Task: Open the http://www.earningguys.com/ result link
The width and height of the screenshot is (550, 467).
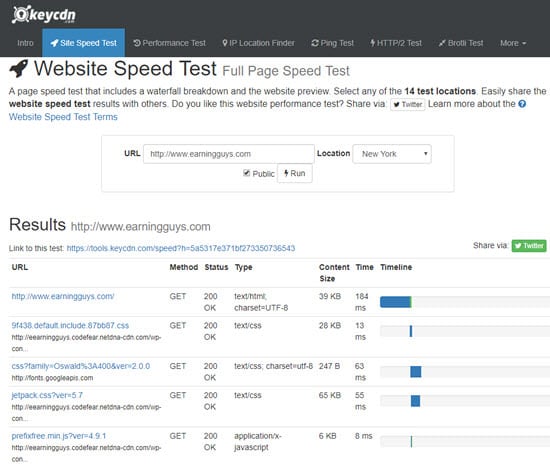Action: click(x=63, y=296)
